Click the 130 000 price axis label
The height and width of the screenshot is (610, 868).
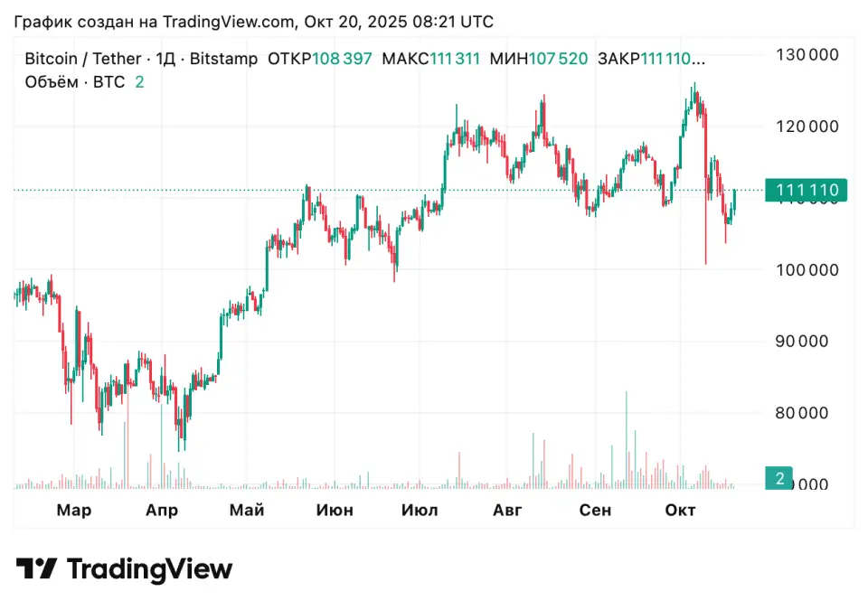coord(807,54)
